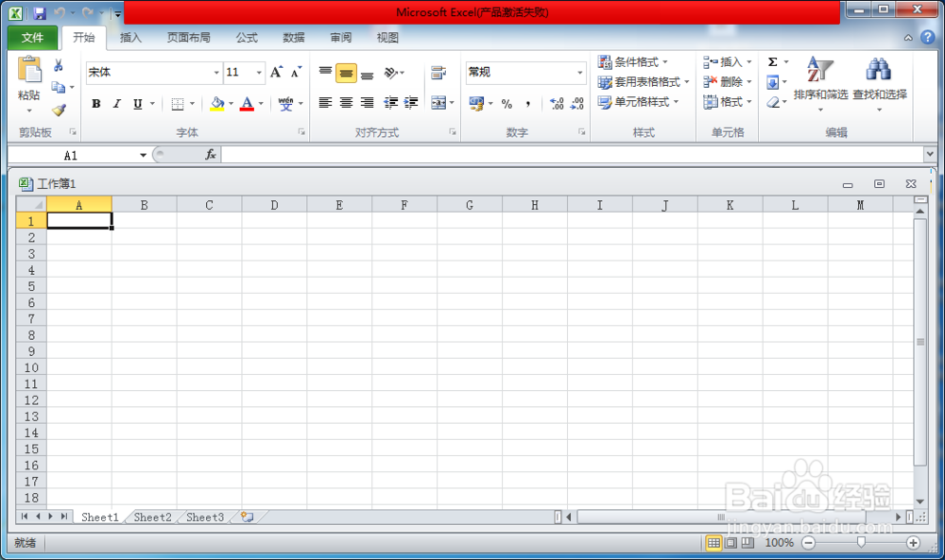Save workbook from quick access toolbar
The height and width of the screenshot is (560, 945).
tap(40, 13)
